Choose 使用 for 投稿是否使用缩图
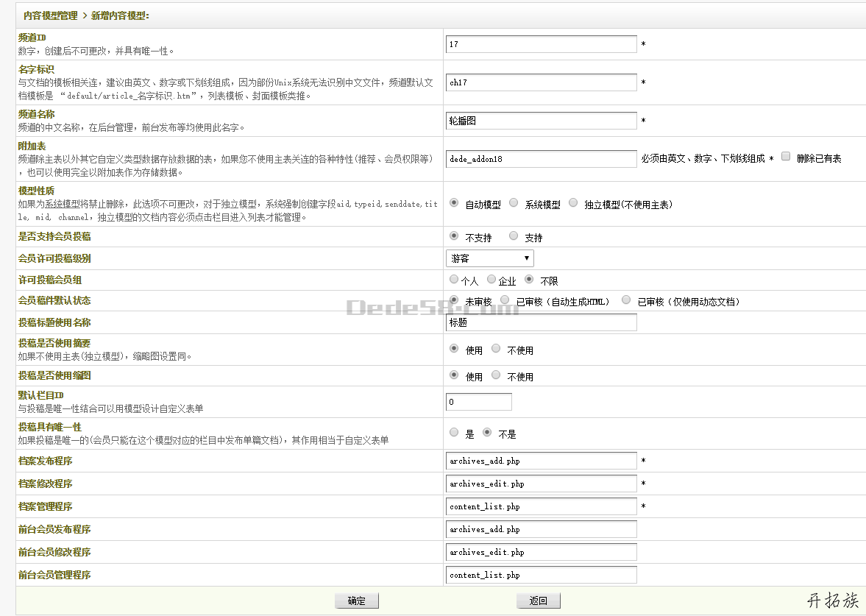Screen dimensions: 866x616 tap(454, 375)
